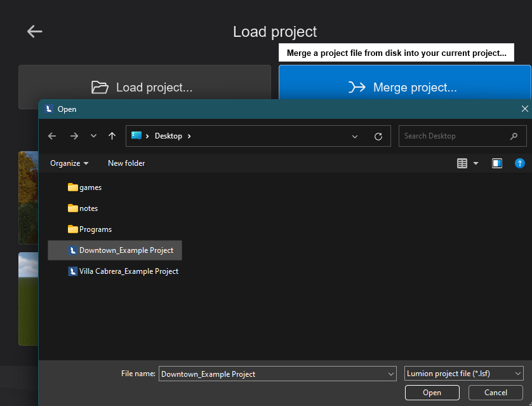Image resolution: width=532 pixels, height=406 pixels.
Task: Open the view options dropdown arrow
Action: [476, 163]
